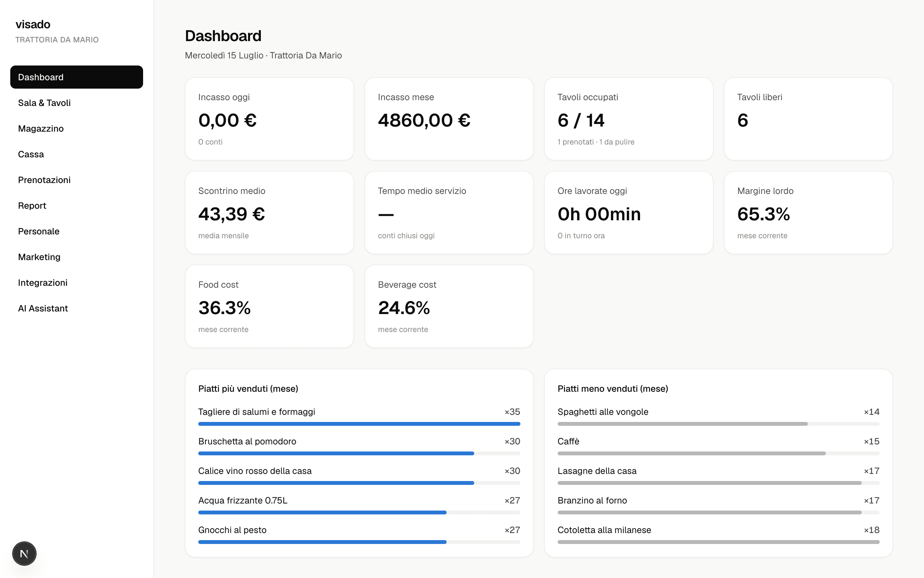Image resolution: width=924 pixels, height=578 pixels.
Task: Open the Next.js dev tools N icon
Action: 24,554
